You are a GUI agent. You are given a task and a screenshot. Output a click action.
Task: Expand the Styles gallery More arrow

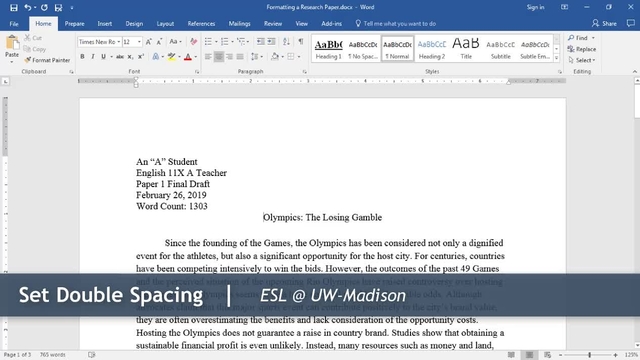pos(556,58)
